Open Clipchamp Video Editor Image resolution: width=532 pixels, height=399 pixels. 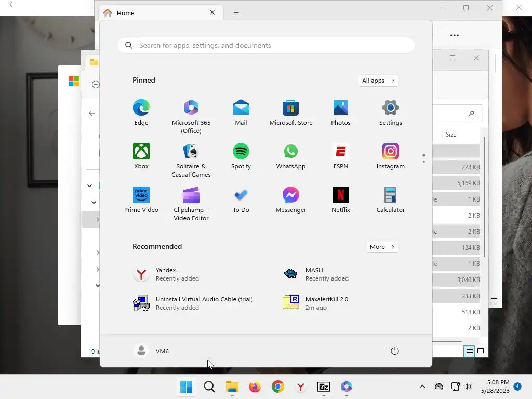tap(191, 204)
